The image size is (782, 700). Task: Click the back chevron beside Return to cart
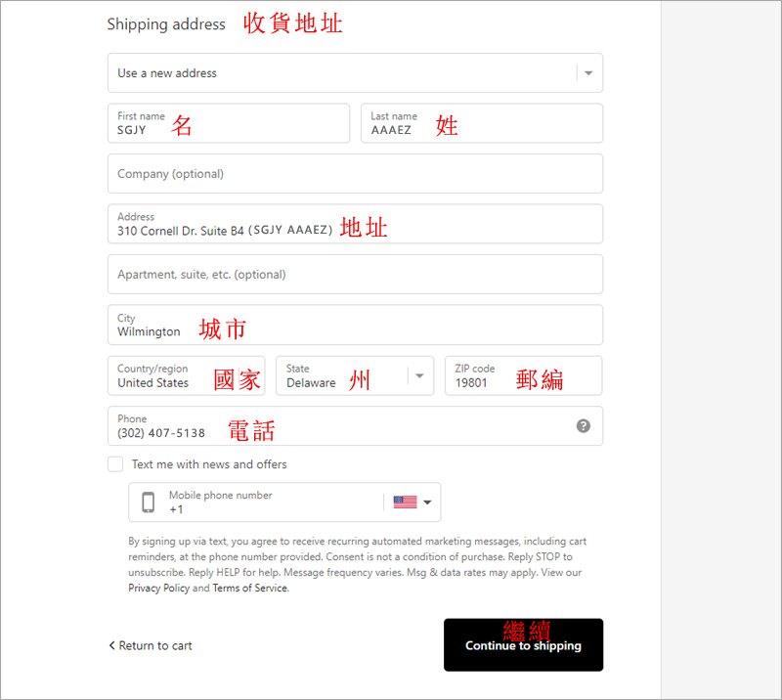pos(111,645)
